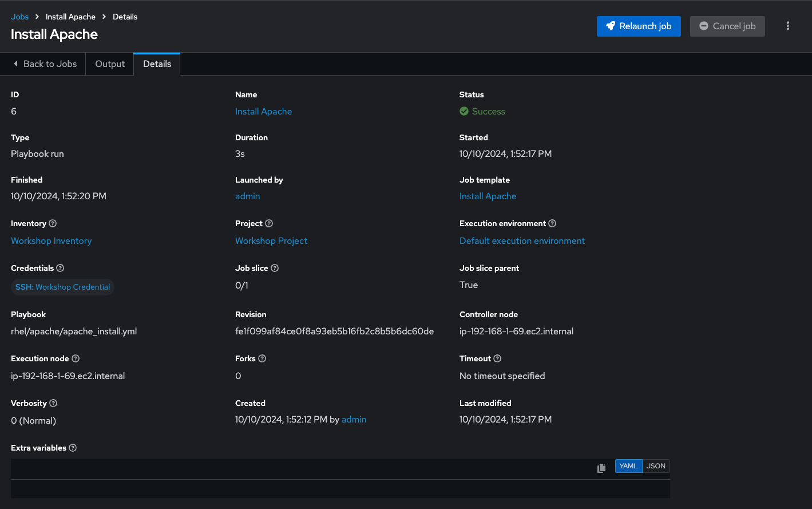Click inside the extra variables editor

coord(340,488)
